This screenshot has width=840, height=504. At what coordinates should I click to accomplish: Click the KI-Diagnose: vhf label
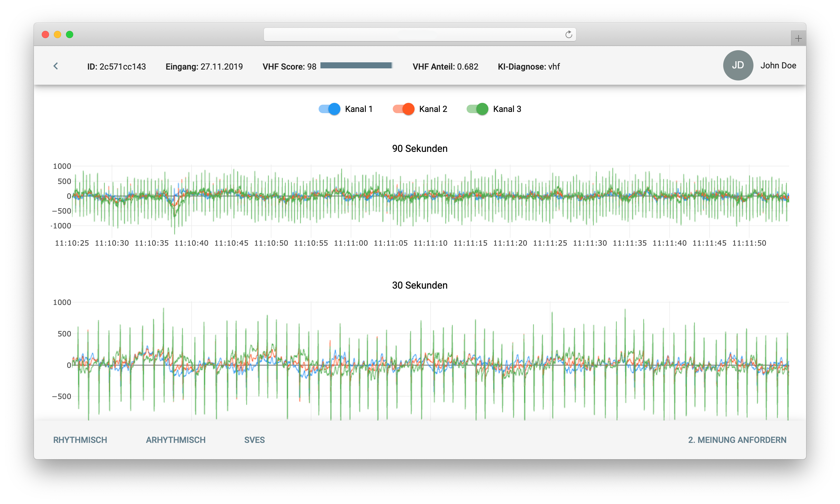(x=529, y=67)
